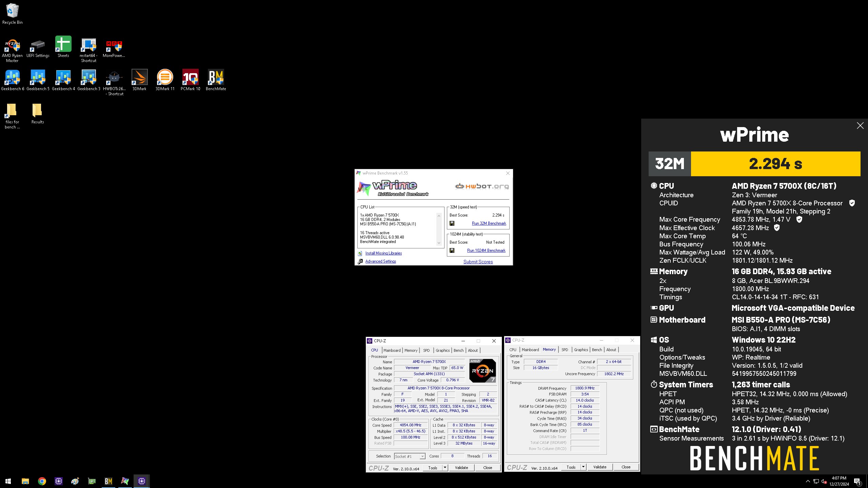Select Geekbench 4 desktop icon
The width and height of the screenshot is (868, 488).
tap(63, 80)
